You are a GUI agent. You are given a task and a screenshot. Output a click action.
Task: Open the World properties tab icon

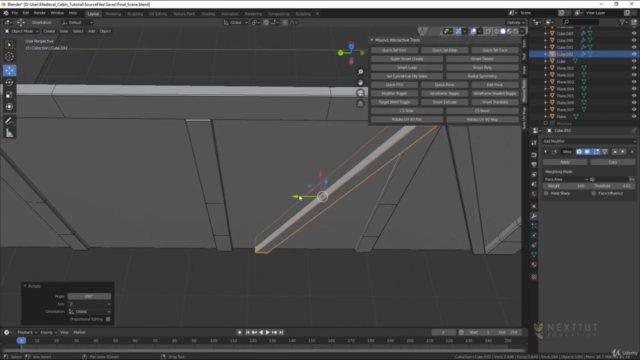click(534, 194)
